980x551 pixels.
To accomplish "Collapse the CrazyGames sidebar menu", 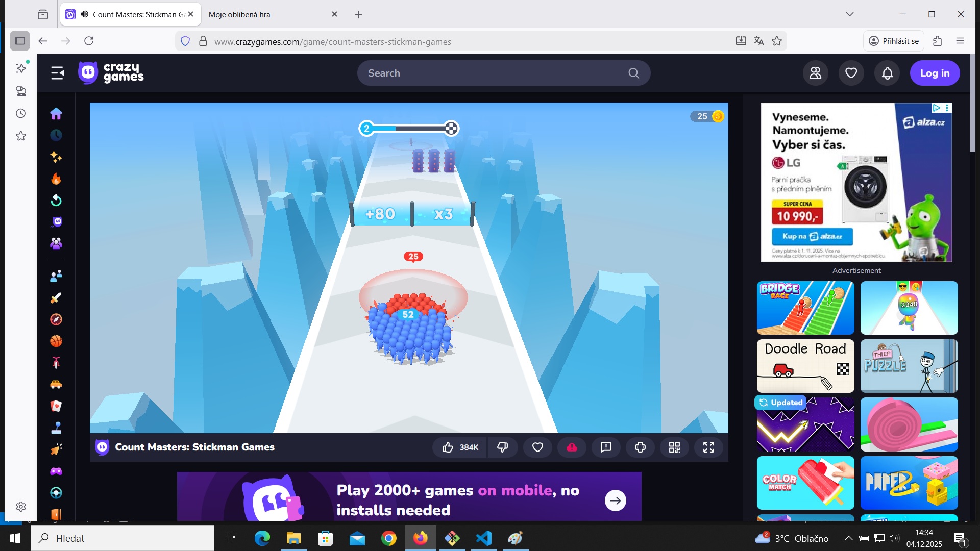I will pyautogui.click(x=58, y=73).
